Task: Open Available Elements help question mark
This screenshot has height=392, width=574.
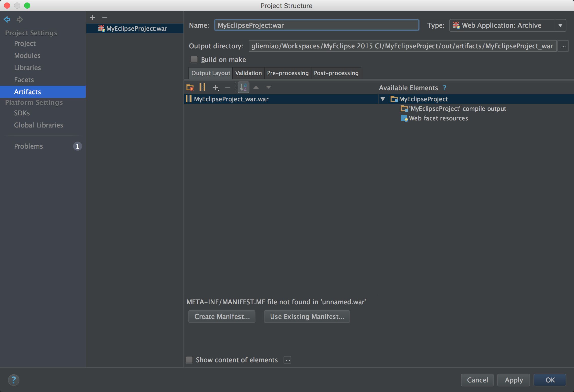Action: tap(444, 88)
